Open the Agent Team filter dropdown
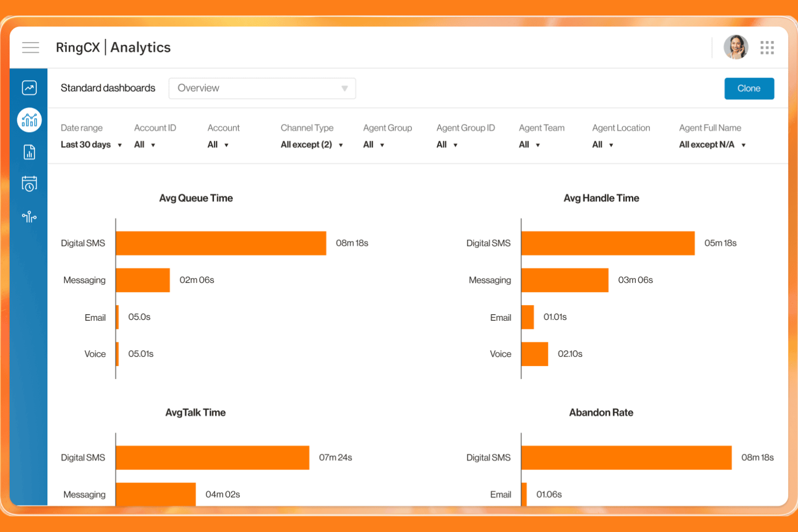The image size is (798, 532). 529,144
